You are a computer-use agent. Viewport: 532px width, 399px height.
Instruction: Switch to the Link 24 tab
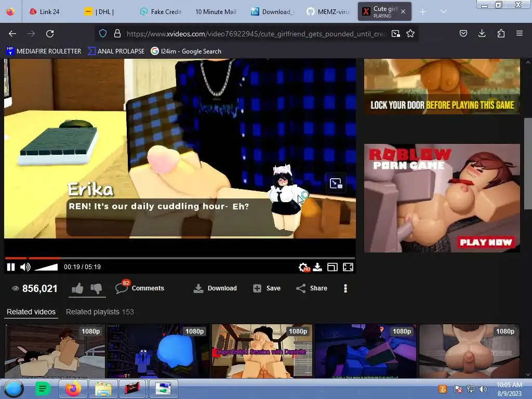45,11
